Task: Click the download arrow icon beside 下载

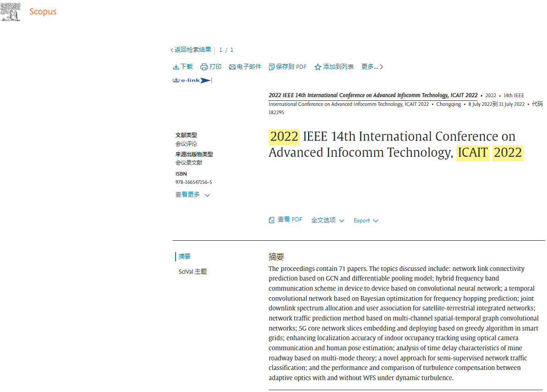Action: (x=176, y=67)
